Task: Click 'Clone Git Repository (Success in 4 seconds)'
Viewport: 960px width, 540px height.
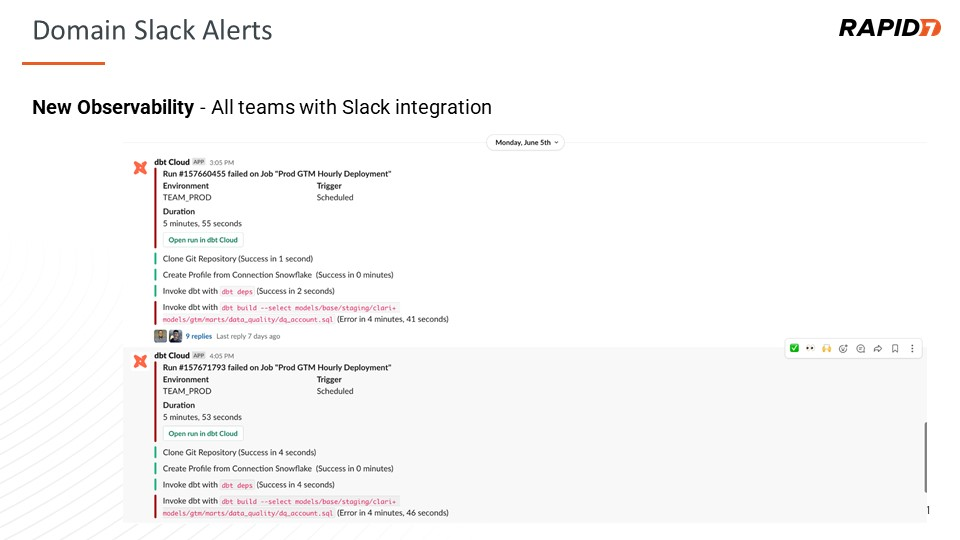Action: coord(239,452)
